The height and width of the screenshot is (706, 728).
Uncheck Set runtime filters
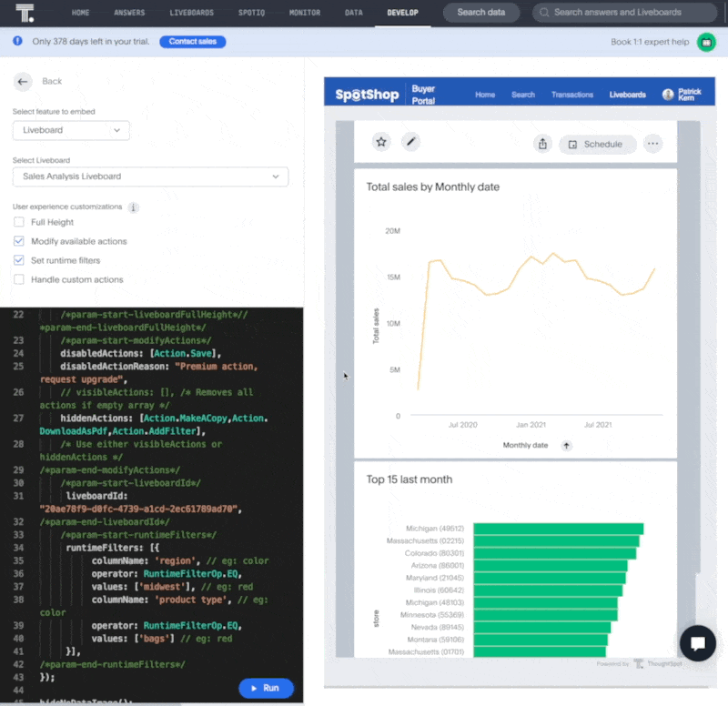[18, 260]
